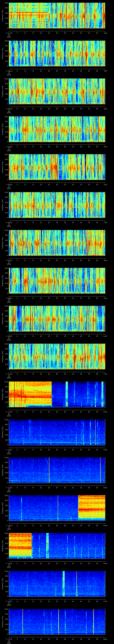Select the 11:16:00 start time label
This screenshot has height=644, width=114.
click(x=9, y=601)
